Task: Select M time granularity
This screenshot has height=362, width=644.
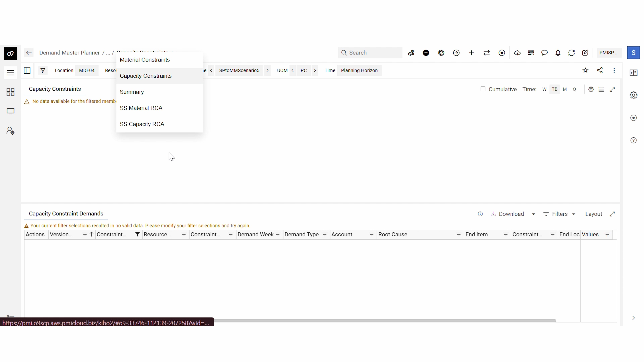Action: [x=565, y=89]
